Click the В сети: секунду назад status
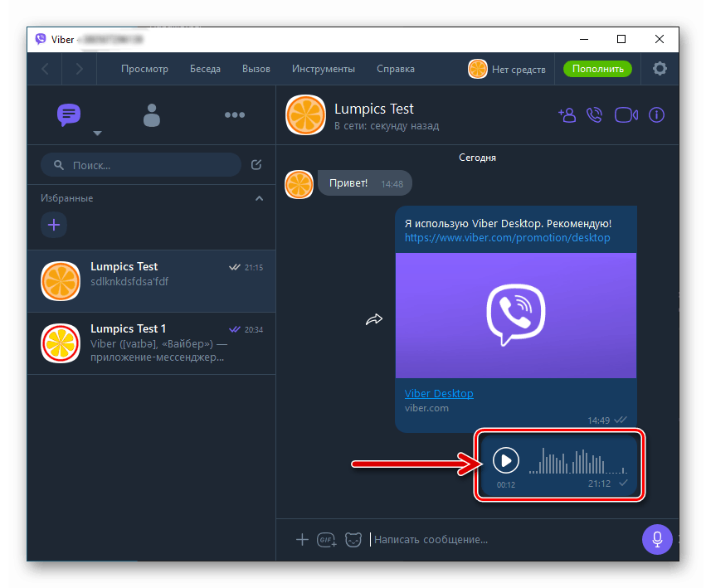This screenshot has height=588, width=706. click(x=387, y=126)
